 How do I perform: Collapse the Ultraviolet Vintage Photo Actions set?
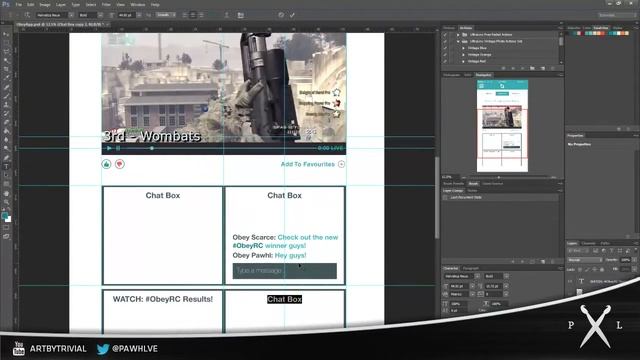click(458, 41)
